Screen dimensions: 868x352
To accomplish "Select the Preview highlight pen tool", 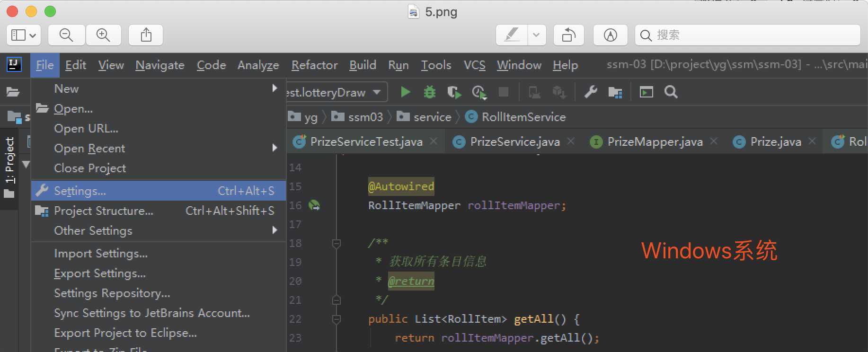I will coord(512,35).
